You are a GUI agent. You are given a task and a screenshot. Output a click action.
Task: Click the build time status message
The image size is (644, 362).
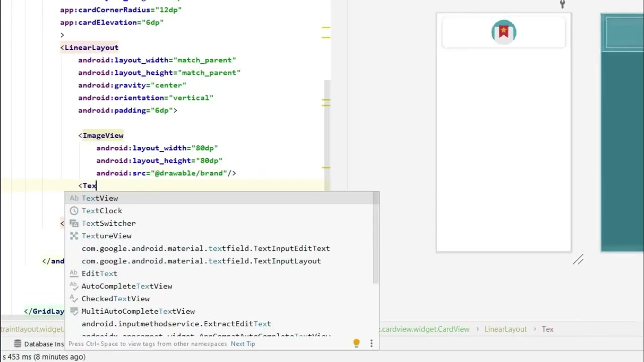coord(44,357)
